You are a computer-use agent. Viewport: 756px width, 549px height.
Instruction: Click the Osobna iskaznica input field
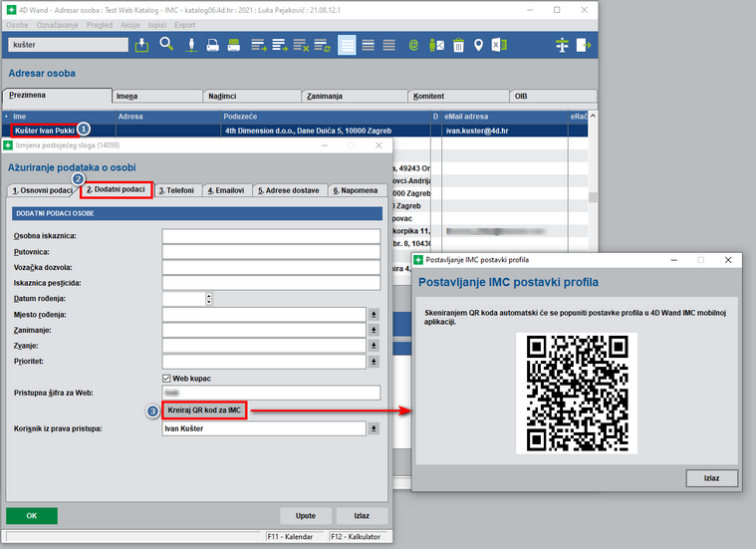271,236
